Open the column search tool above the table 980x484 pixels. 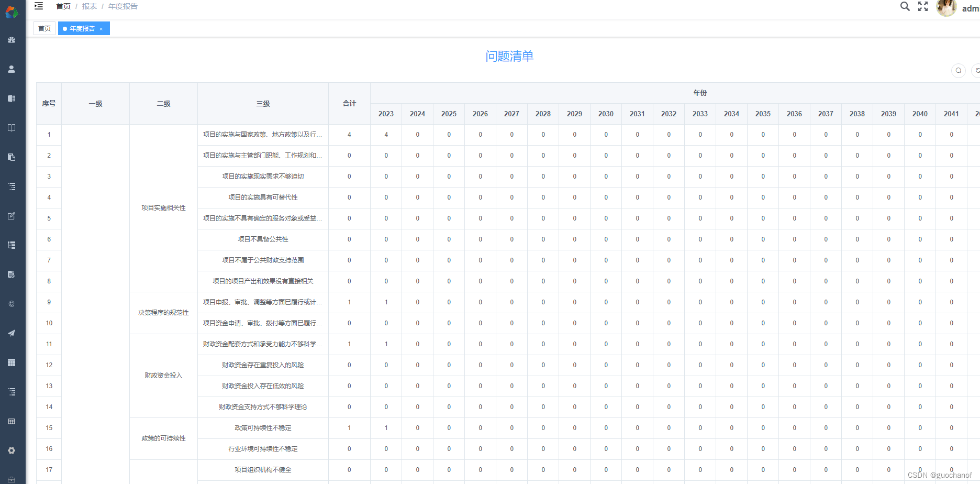point(958,70)
